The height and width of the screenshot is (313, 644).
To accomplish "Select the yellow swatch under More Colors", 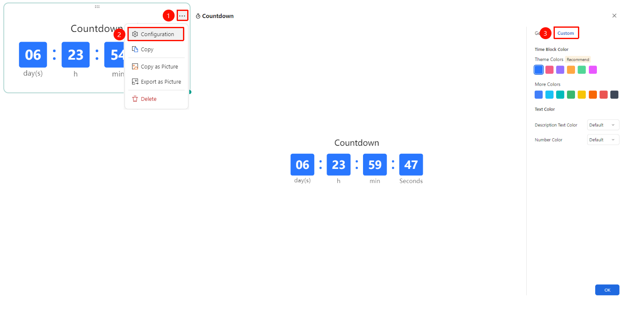I will coord(582,95).
